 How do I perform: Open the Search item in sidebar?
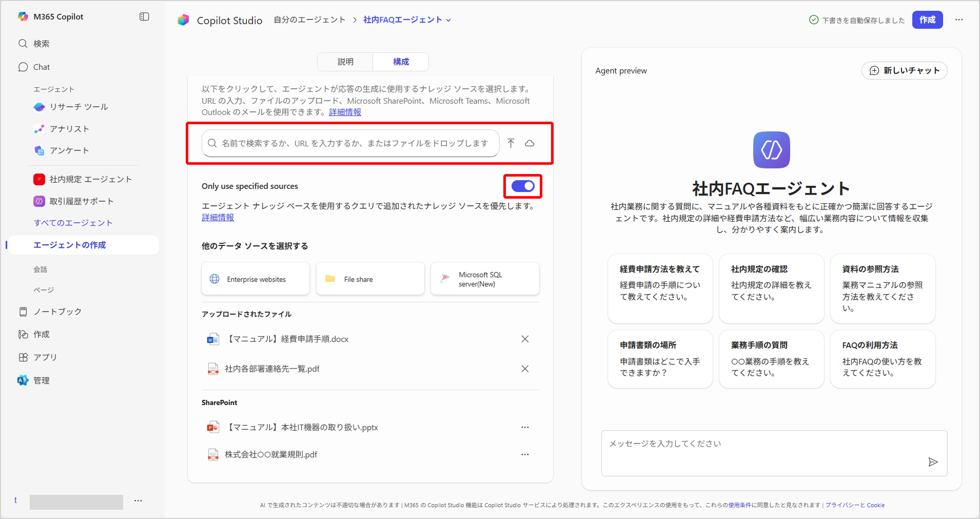click(41, 44)
